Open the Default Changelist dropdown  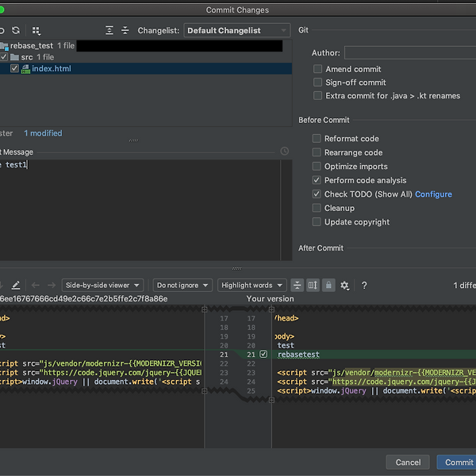237,30
